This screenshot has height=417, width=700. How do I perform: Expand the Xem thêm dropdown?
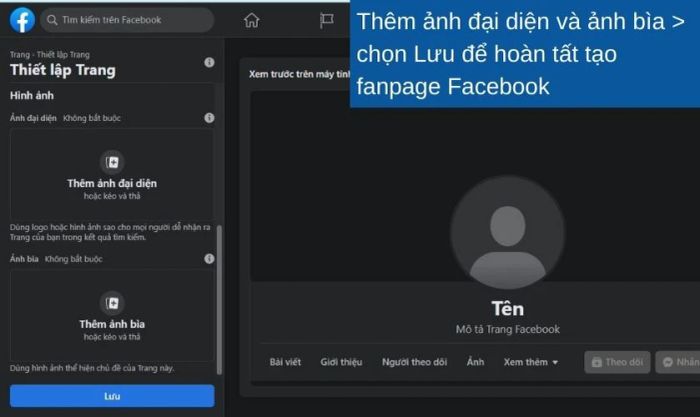pos(531,362)
